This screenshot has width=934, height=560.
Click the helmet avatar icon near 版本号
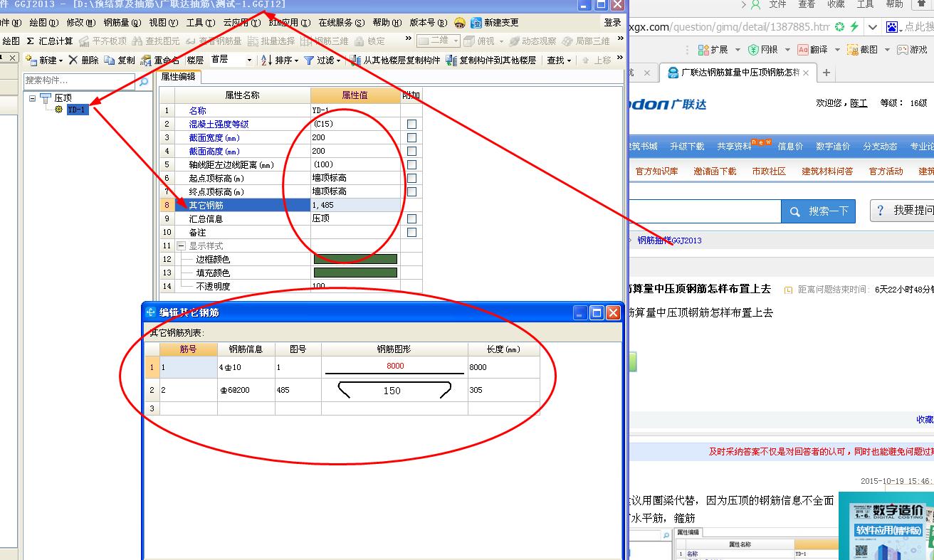(x=460, y=23)
